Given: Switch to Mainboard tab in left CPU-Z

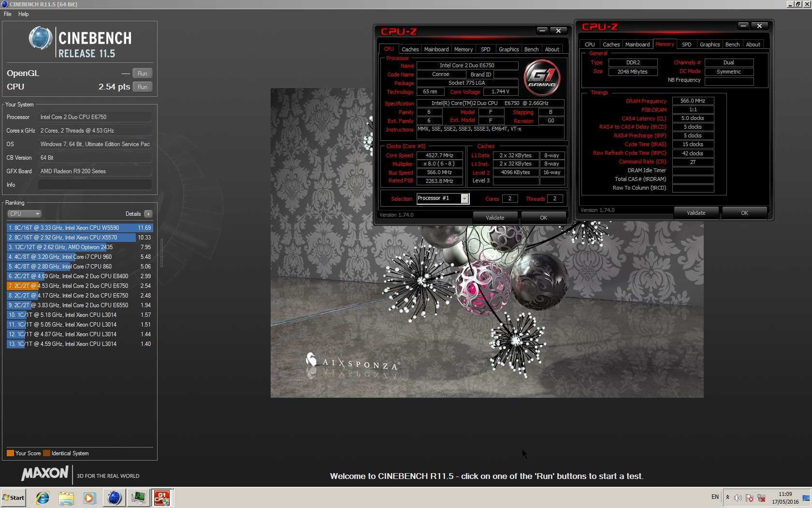Looking at the screenshot, I should click(436, 49).
